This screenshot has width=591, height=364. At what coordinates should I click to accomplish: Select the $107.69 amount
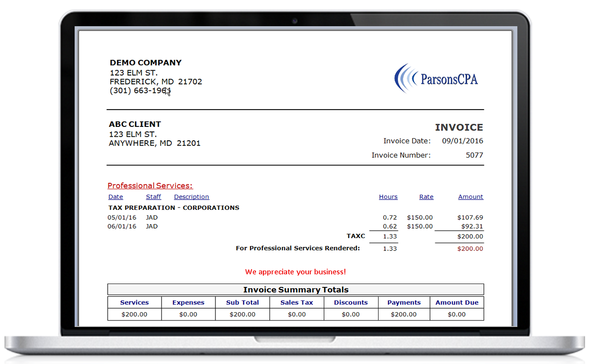tap(470, 217)
